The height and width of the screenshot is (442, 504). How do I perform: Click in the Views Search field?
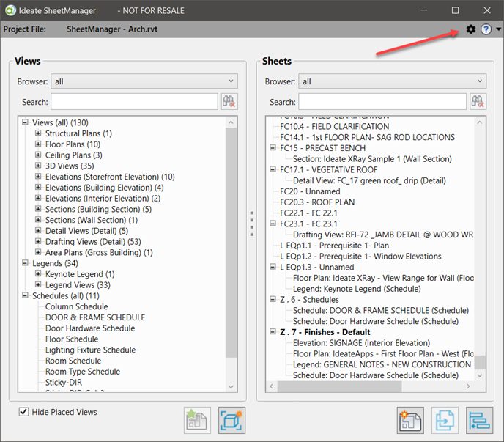(x=134, y=102)
